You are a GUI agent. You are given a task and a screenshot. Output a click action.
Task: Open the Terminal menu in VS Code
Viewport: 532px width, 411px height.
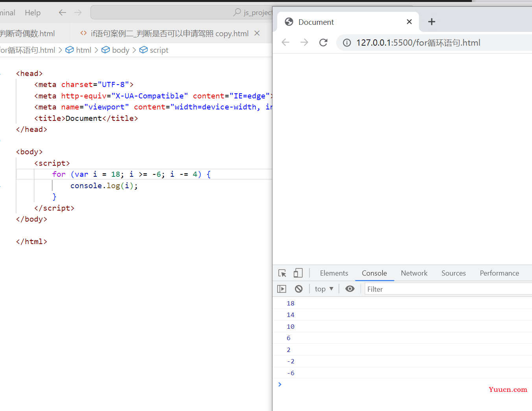pos(7,13)
